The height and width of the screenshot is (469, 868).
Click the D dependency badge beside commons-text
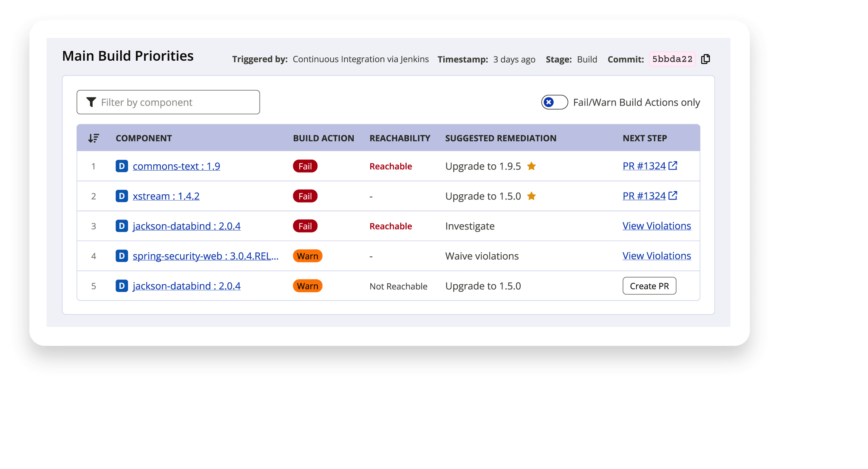[x=121, y=166]
